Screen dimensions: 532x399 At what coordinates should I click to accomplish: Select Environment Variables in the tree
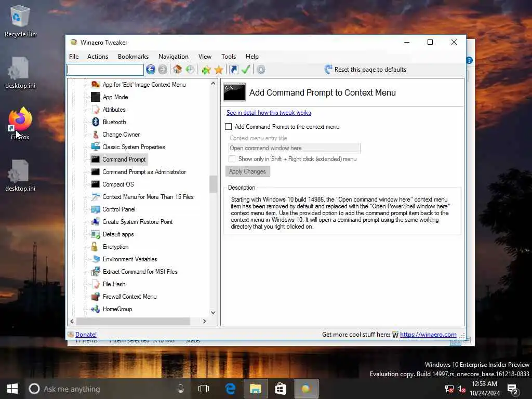pos(130,259)
